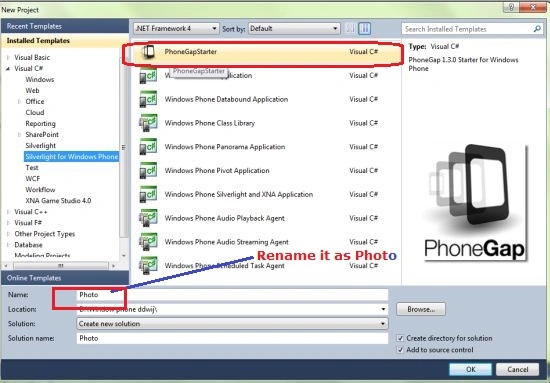Select Windows Phone Databound Application text
Screen dimensions: 550x383
click(x=226, y=100)
